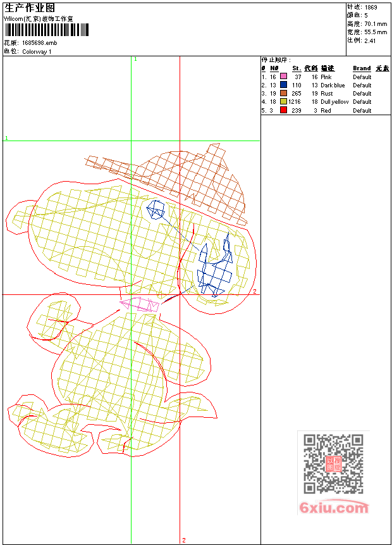Click the 'Colorway 1' text
The height and width of the screenshot is (545, 392).
point(37,52)
